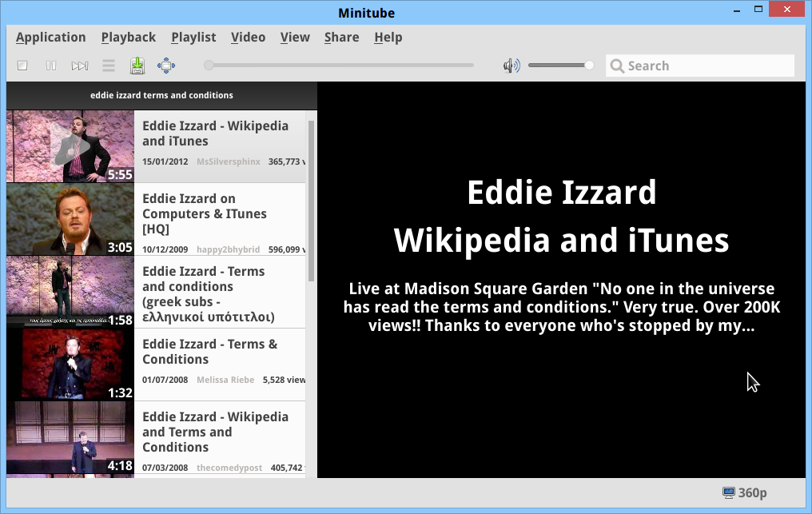
Task: Click the 'Live at Madison Square Garden' description
Action: (562, 307)
